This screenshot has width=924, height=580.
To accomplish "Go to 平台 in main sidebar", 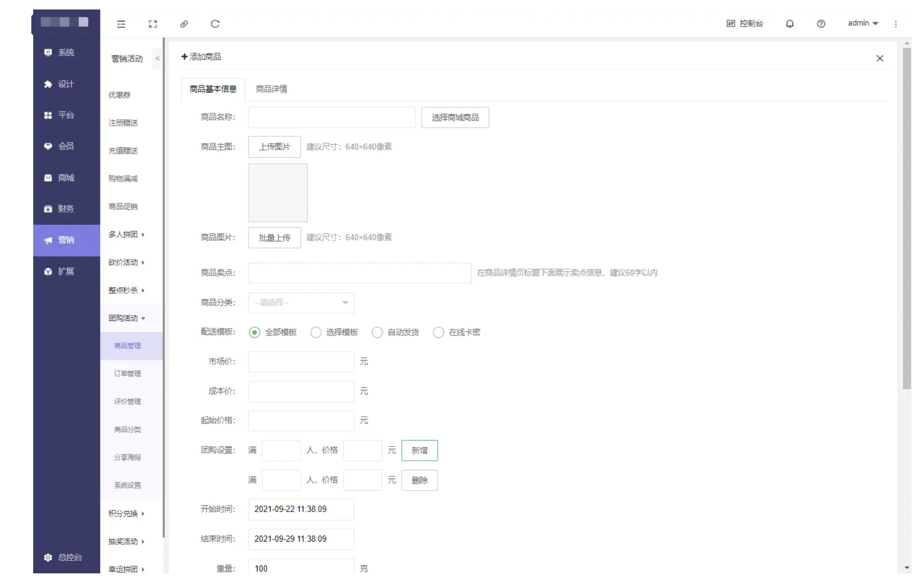I will click(66, 115).
